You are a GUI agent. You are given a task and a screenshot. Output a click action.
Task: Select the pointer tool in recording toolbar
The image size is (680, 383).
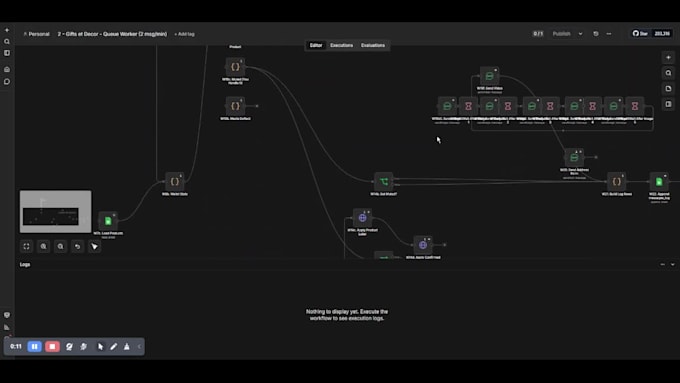click(100, 347)
